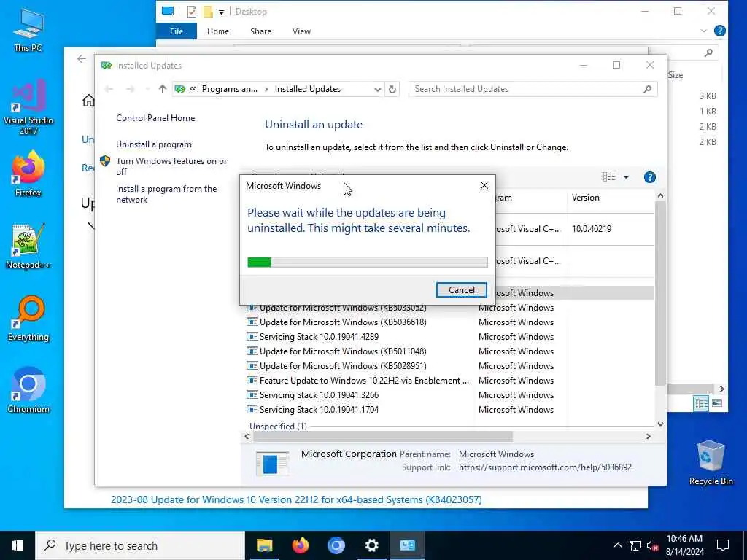
Task: Expand the ribbon in Desktop explorer window
Action: click(x=704, y=31)
